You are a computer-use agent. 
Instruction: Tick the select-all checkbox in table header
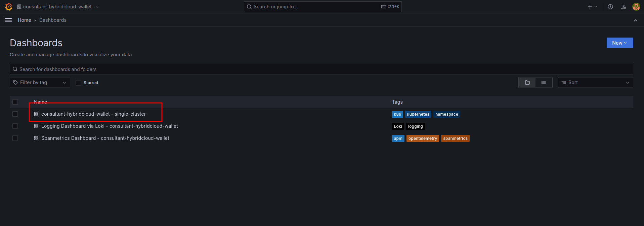coord(15,102)
